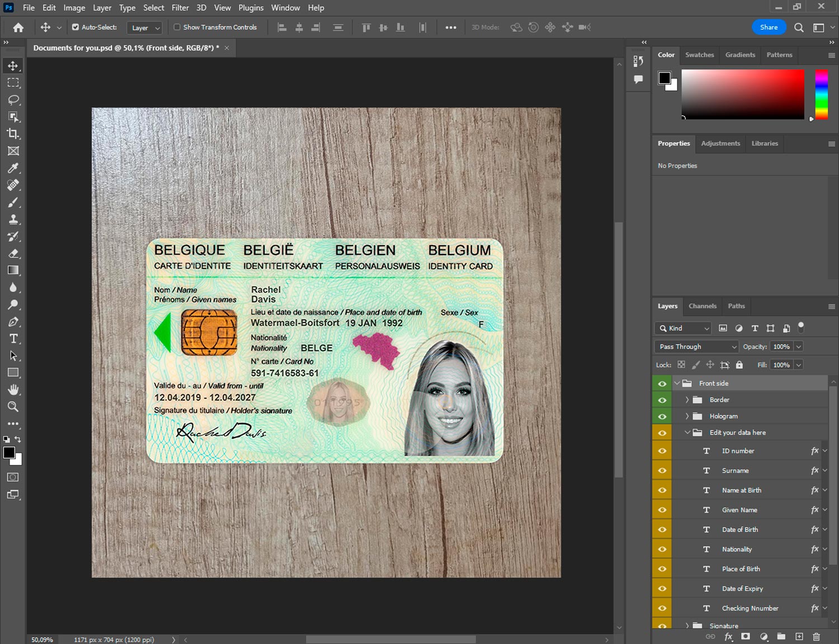Select the Lasso tool
The width and height of the screenshot is (839, 644).
tap(13, 100)
